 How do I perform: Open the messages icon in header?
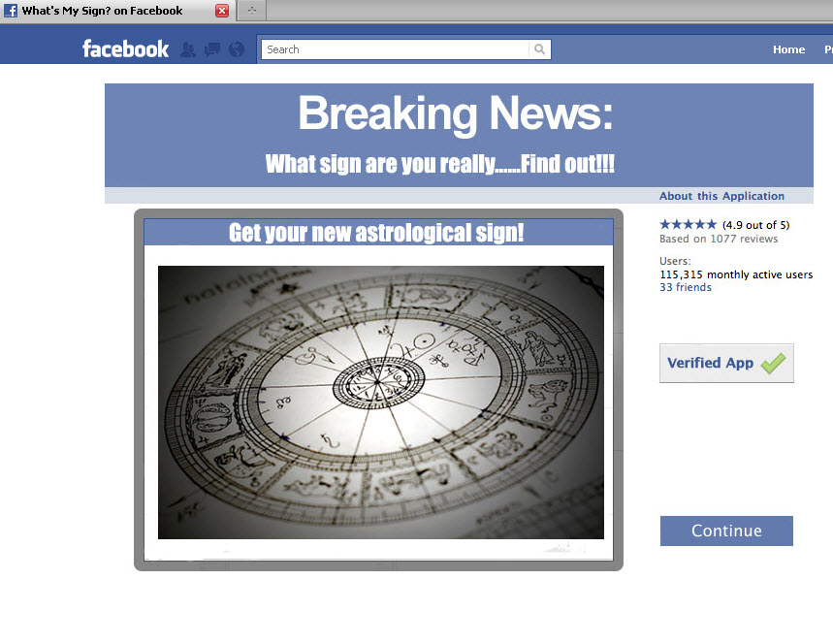(x=212, y=49)
